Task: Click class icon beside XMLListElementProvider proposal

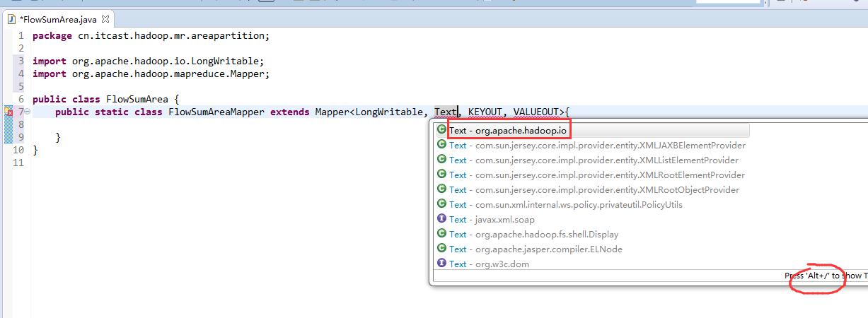Action: click(442, 159)
